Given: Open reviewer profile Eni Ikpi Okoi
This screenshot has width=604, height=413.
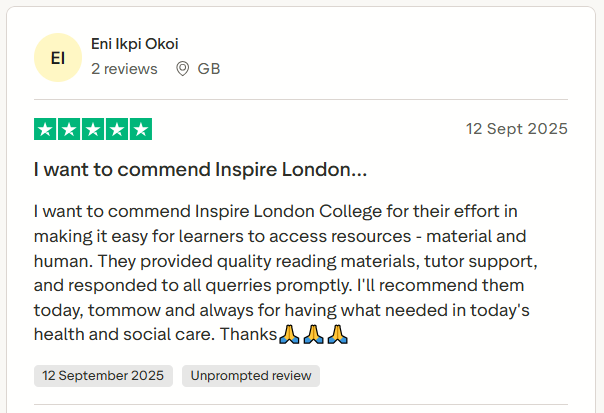Looking at the screenshot, I should tap(135, 44).
